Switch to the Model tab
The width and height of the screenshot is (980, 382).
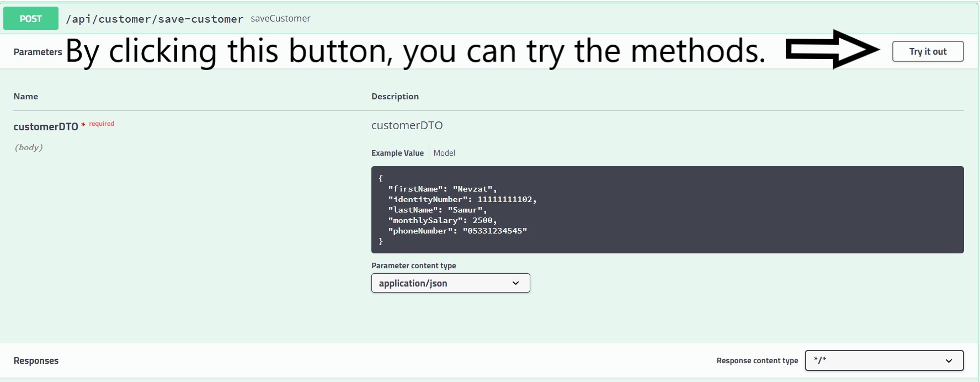(x=444, y=153)
